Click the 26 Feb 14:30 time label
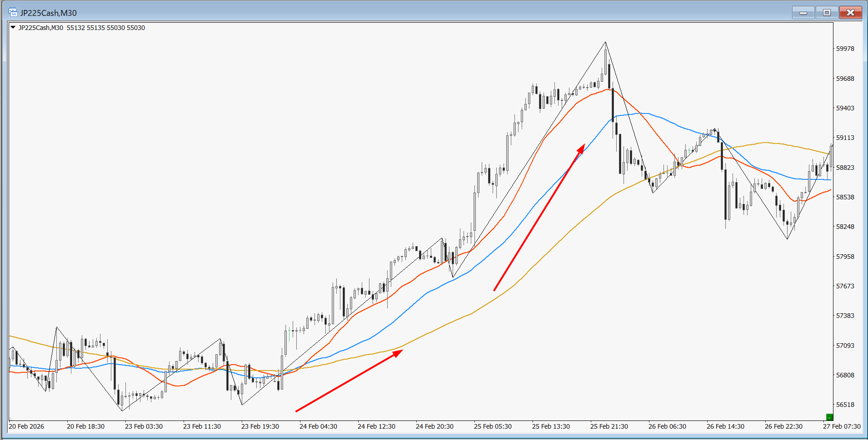This screenshot has height=440, width=868. (725, 426)
